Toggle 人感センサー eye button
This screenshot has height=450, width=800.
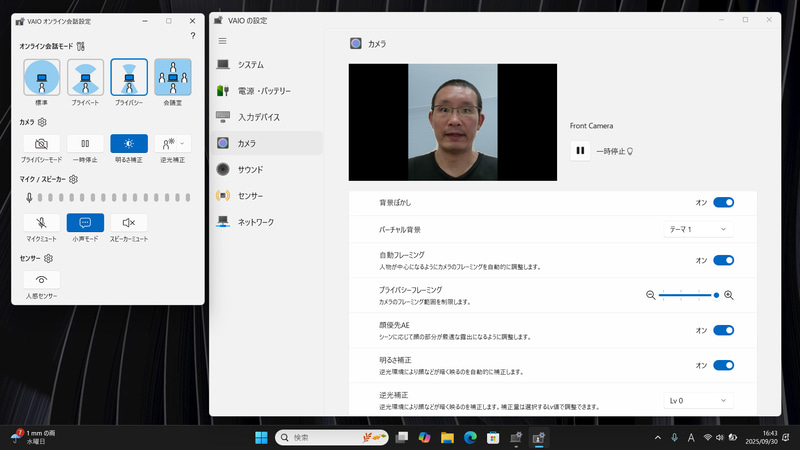[41, 280]
